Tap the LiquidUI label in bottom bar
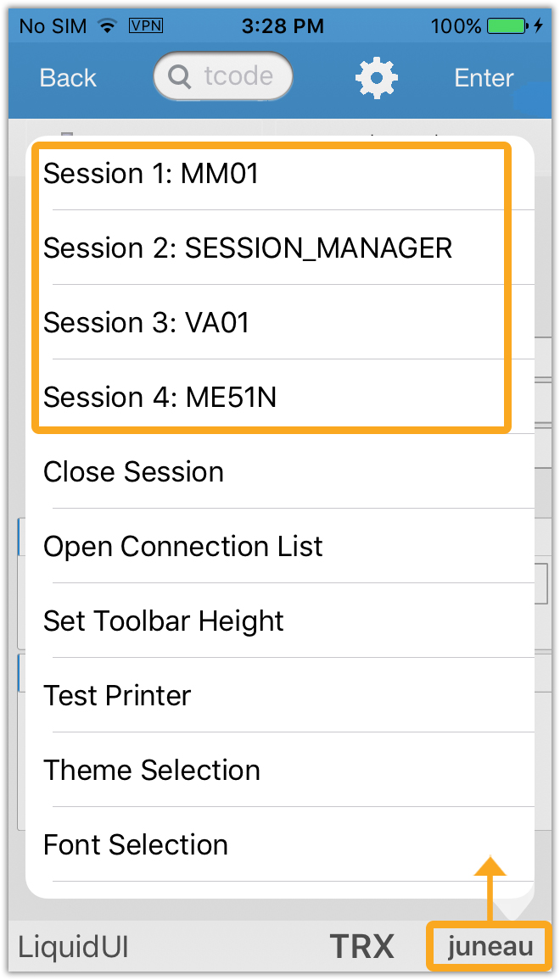The image size is (560, 980). [x=73, y=947]
